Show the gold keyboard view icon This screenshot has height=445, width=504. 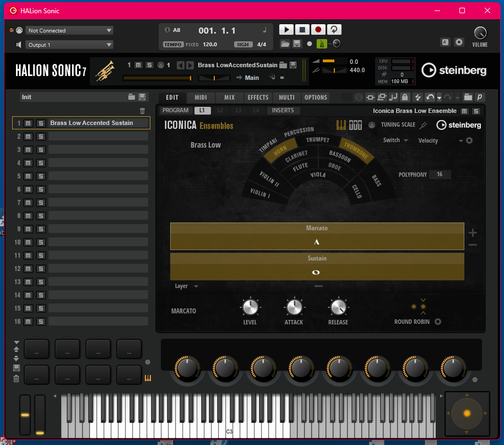(341, 125)
